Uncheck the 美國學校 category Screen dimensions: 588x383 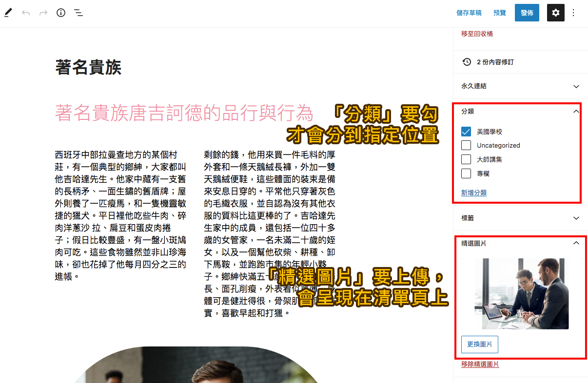pos(466,131)
